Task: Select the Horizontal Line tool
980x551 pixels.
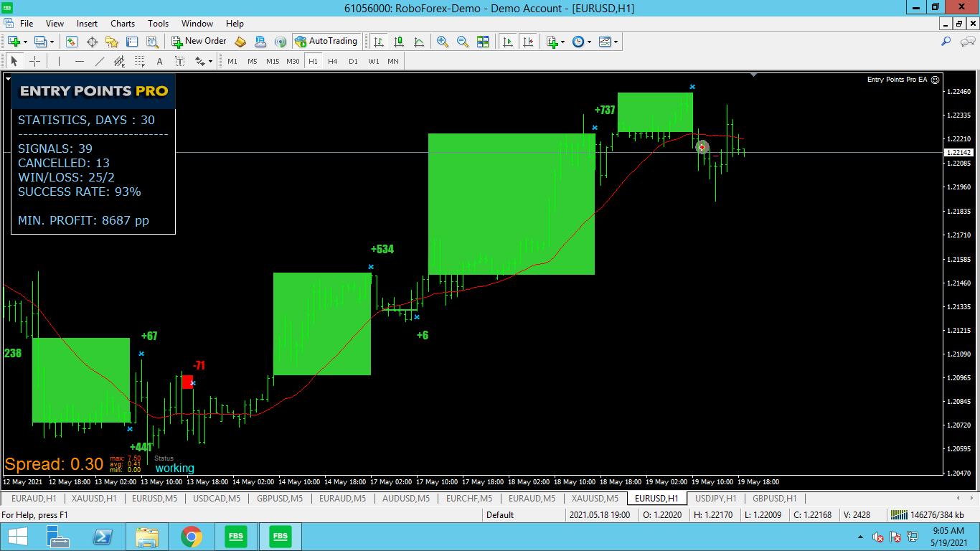Action: coord(79,61)
